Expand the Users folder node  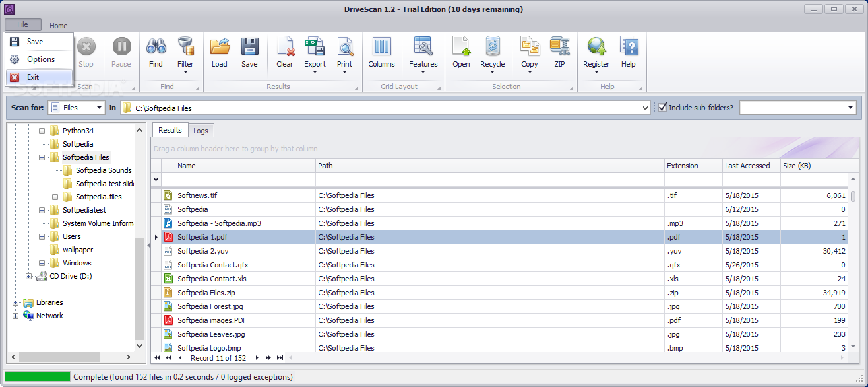(42, 236)
